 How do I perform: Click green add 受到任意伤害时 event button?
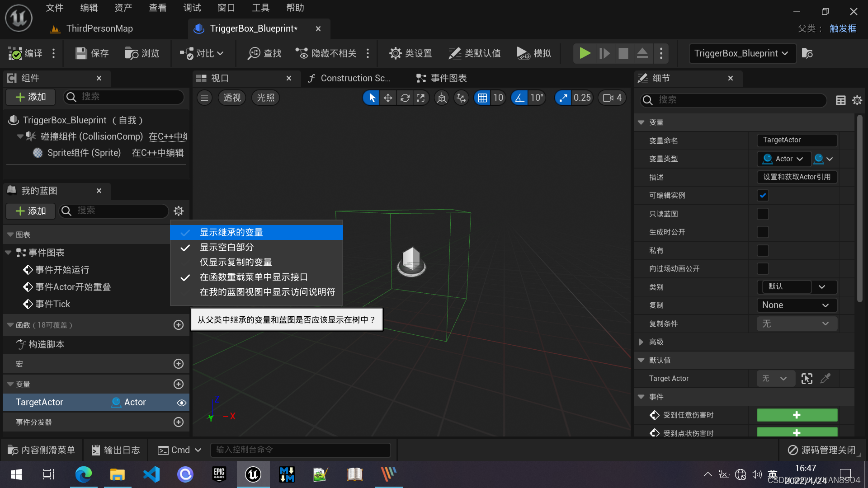click(x=797, y=415)
